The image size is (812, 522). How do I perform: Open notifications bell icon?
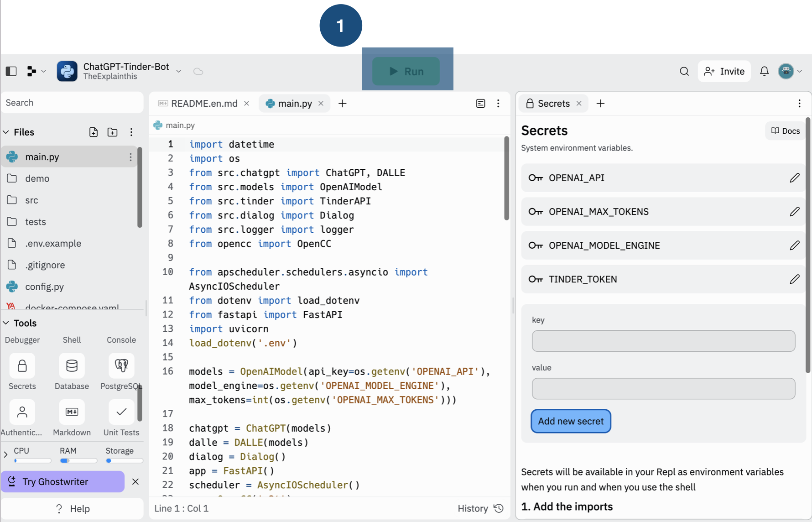(764, 71)
